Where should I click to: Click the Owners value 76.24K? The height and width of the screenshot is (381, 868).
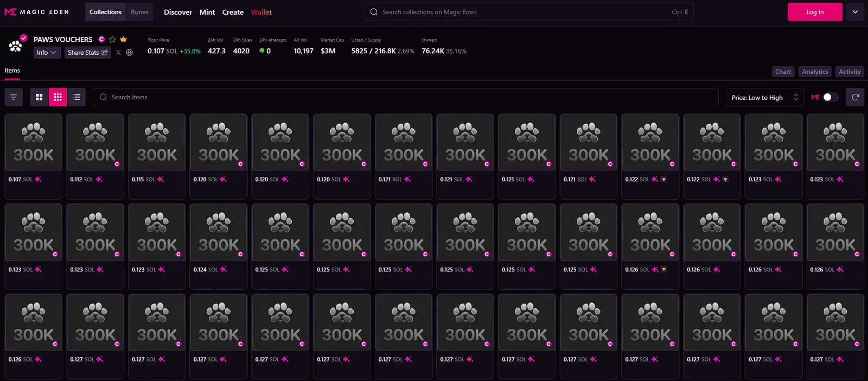pyautogui.click(x=433, y=51)
